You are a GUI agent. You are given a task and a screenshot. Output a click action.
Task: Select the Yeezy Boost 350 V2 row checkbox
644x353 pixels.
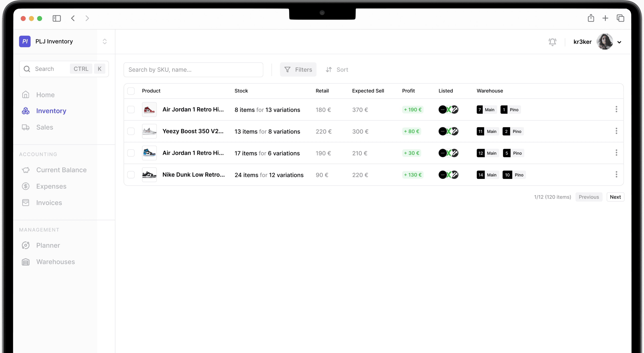(x=131, y=131)
